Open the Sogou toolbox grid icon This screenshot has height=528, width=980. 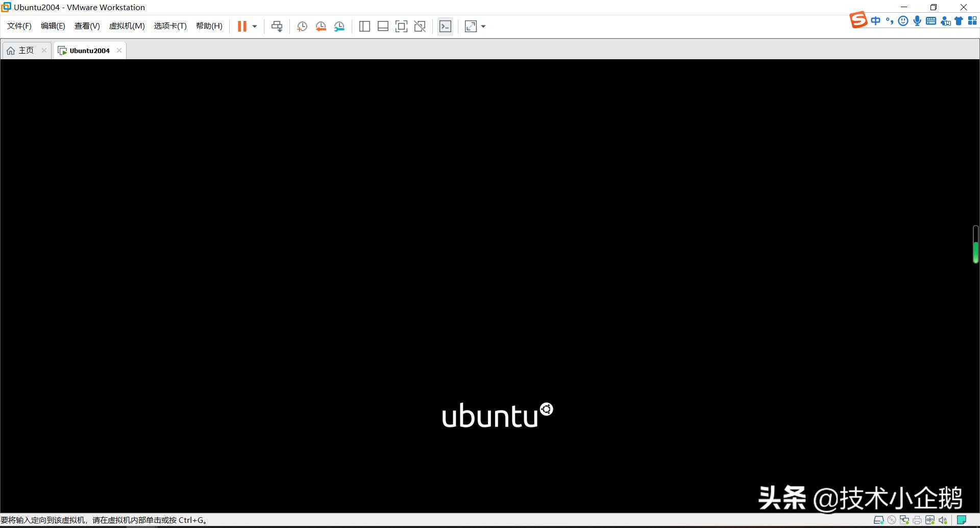pos(973,21)
